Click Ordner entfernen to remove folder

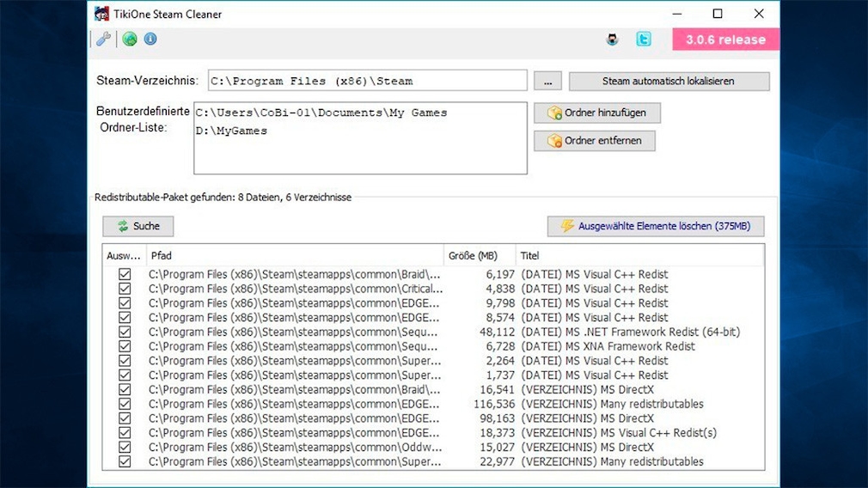(x=594, y=140)
